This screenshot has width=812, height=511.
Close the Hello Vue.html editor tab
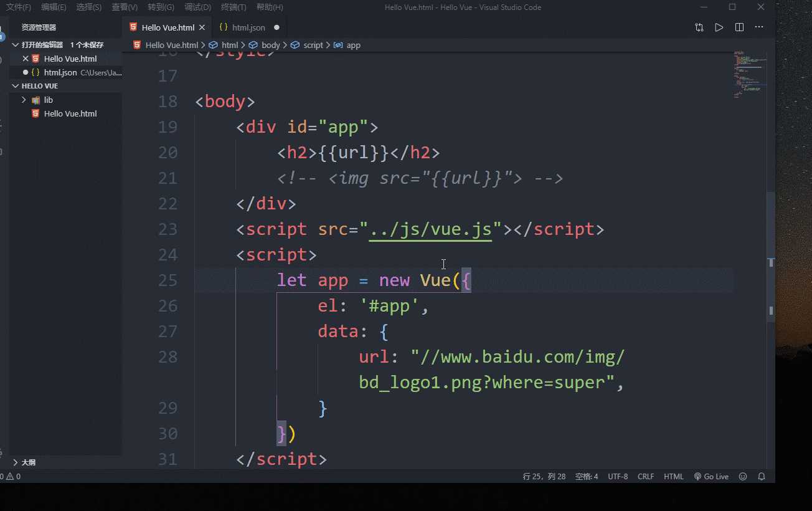click(203, 27)
